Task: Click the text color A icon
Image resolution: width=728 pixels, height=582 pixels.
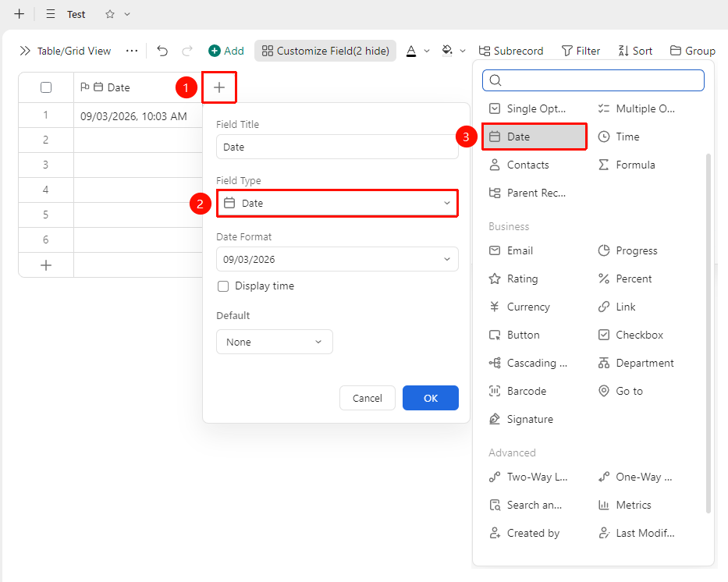Action: [411, 51]
